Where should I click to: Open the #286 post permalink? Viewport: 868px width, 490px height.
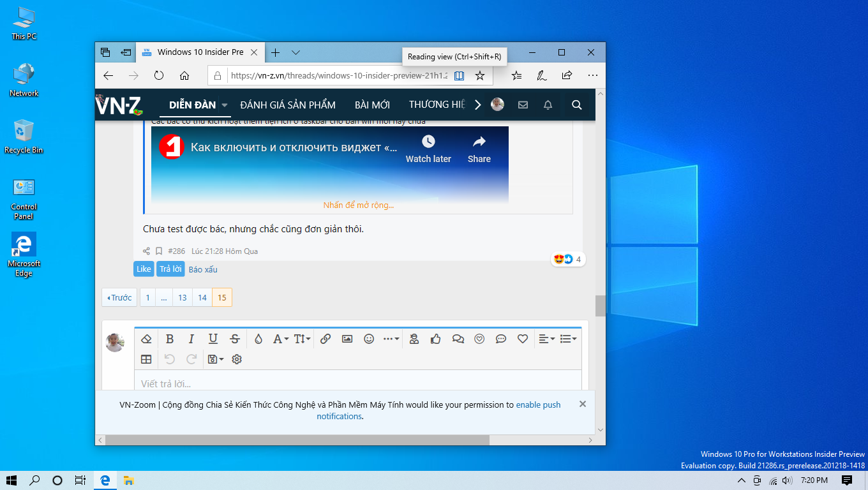click(x=176, y=251)
